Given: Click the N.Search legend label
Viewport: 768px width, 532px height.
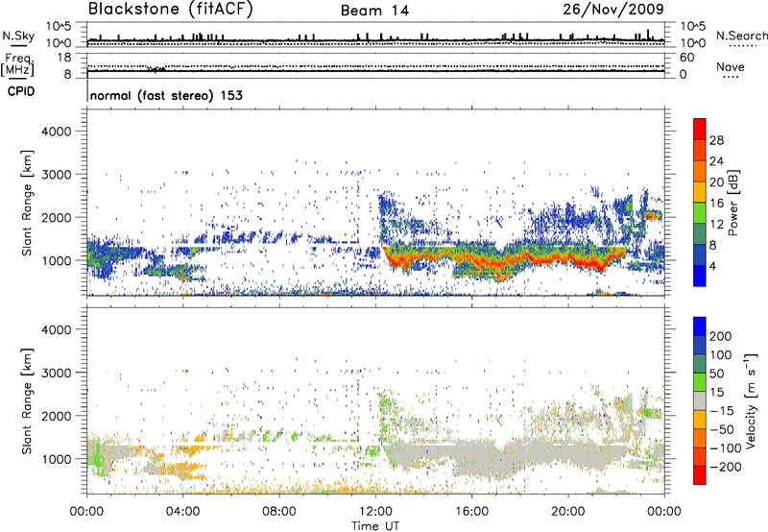Looking at the screenshot, I should point(742,36).
